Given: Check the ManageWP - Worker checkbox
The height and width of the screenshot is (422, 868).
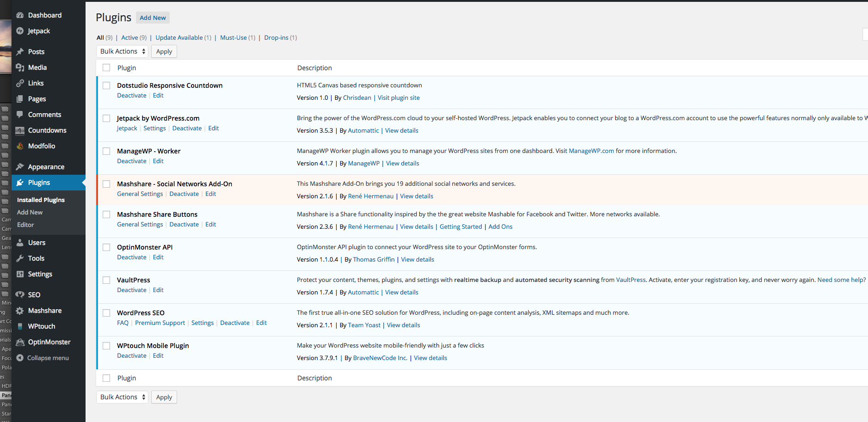Looking at the screenshot, I should [106, 151].
